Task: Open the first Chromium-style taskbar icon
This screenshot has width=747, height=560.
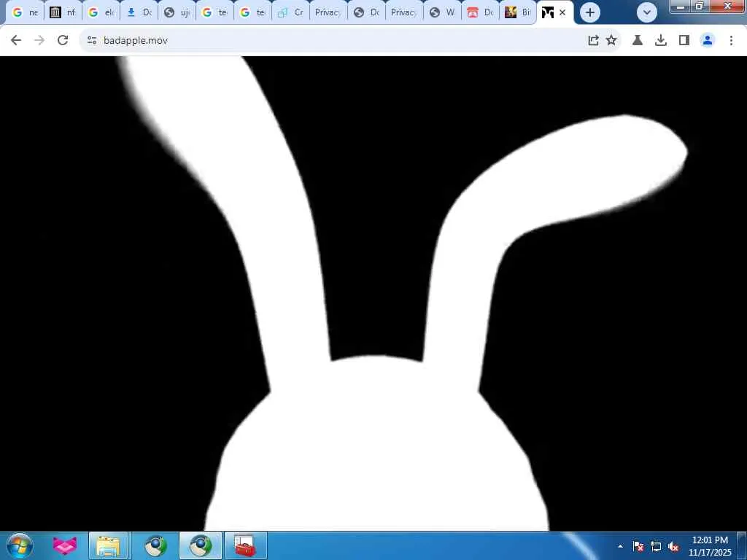Action: click(x=155, y=546)
